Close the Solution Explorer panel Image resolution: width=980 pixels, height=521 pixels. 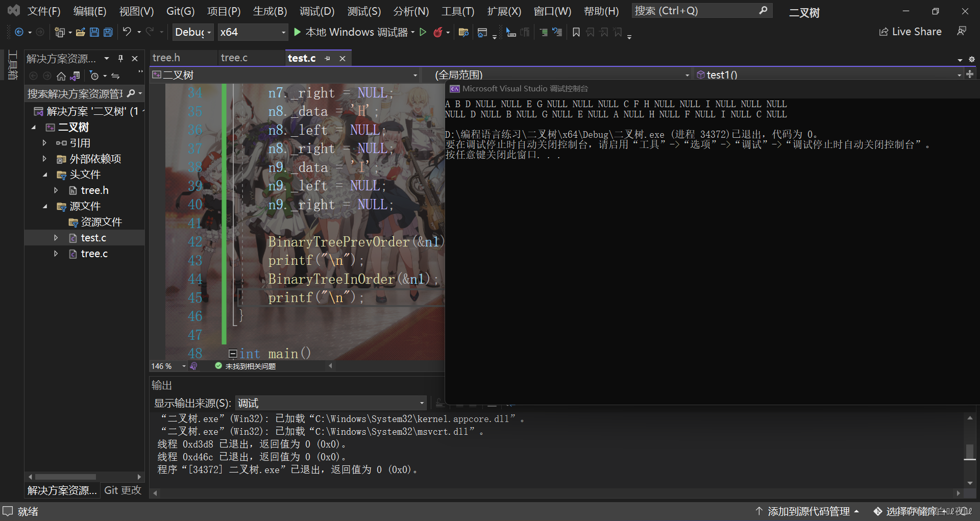tap(135, 59)
